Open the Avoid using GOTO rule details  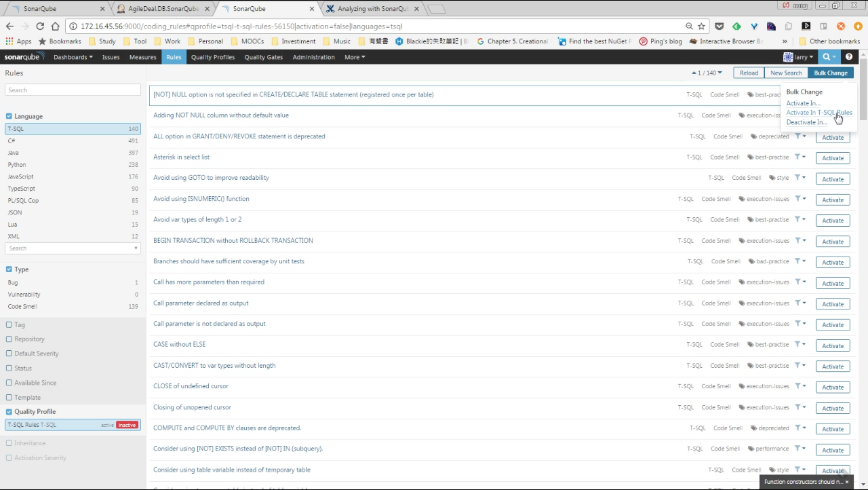[x=211, y=178]
